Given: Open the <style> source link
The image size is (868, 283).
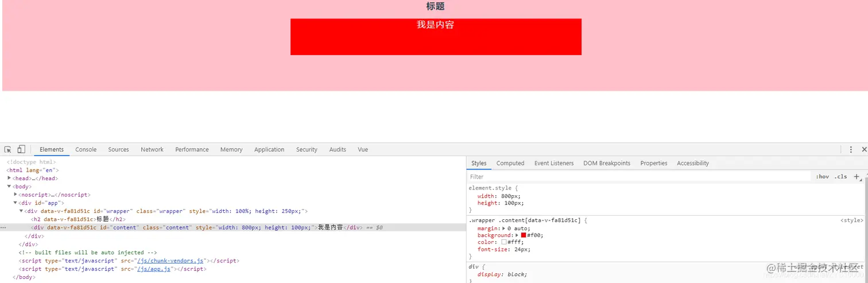Looking at the screenshot, I should click(852, 220).
